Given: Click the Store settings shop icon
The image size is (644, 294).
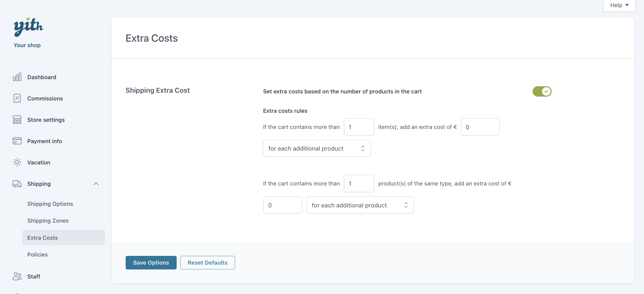Looking at the screenshot, I should click(17, 120).
